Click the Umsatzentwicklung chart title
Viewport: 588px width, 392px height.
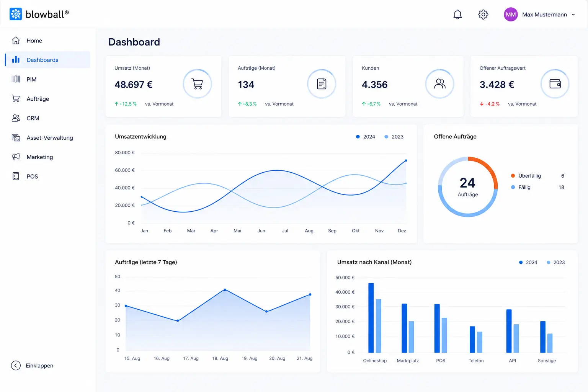[140, 137]
